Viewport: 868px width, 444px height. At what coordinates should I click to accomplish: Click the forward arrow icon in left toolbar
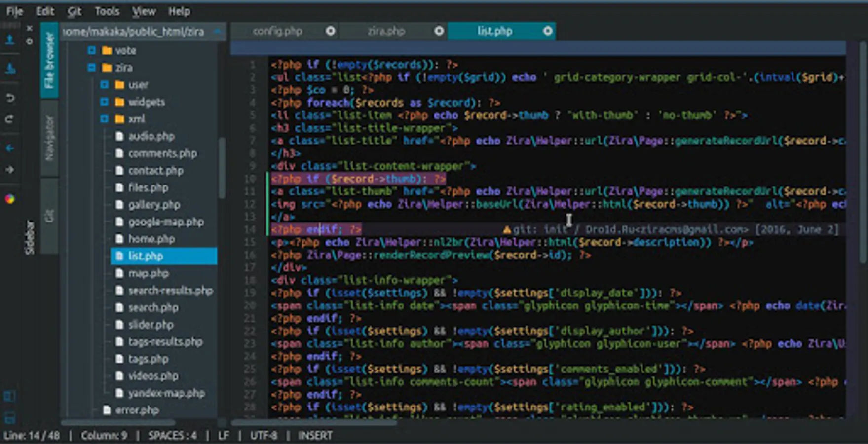pos(10,170)
